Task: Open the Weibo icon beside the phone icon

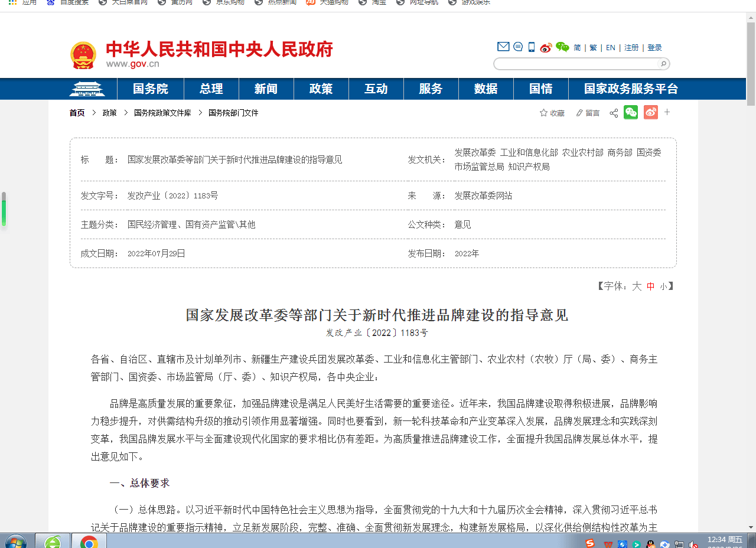Action: pyautogui.click(x=546, y=47)
